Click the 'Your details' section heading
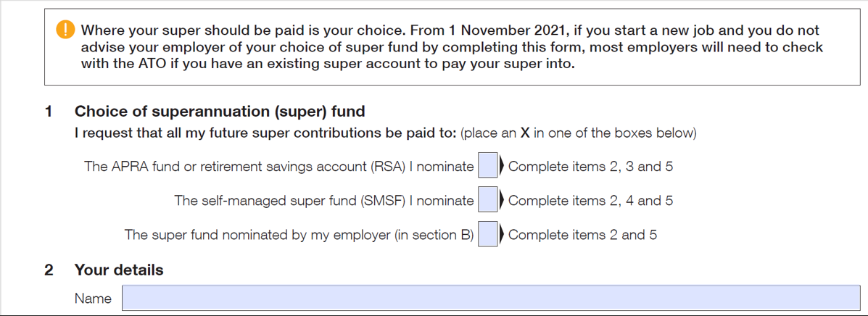Image resolution: width=868 pixels, height=316 pixels. click(x=119, y=270)
